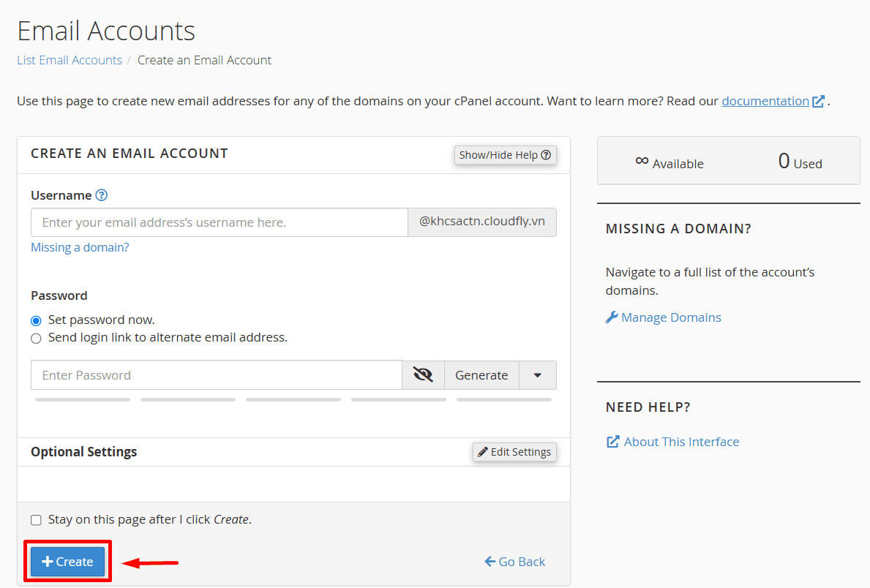
Task: Click the Generate password button
Action: click(481, 374)
